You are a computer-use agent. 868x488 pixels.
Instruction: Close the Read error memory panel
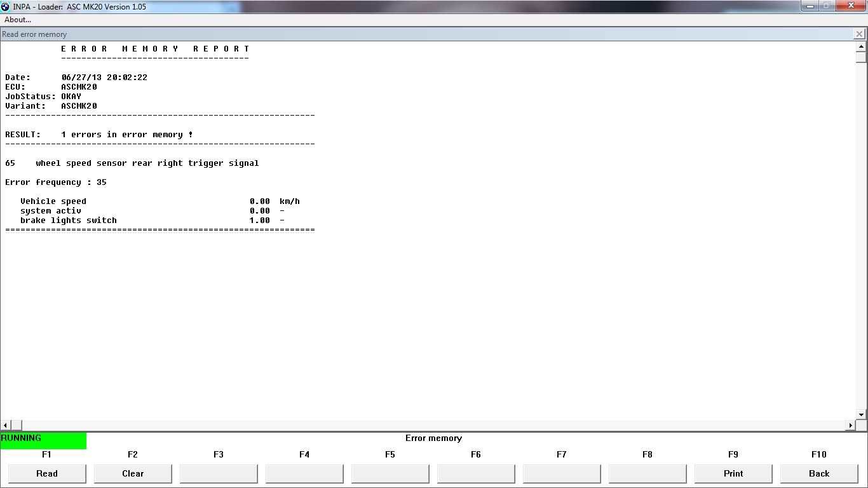coord(860,34)
